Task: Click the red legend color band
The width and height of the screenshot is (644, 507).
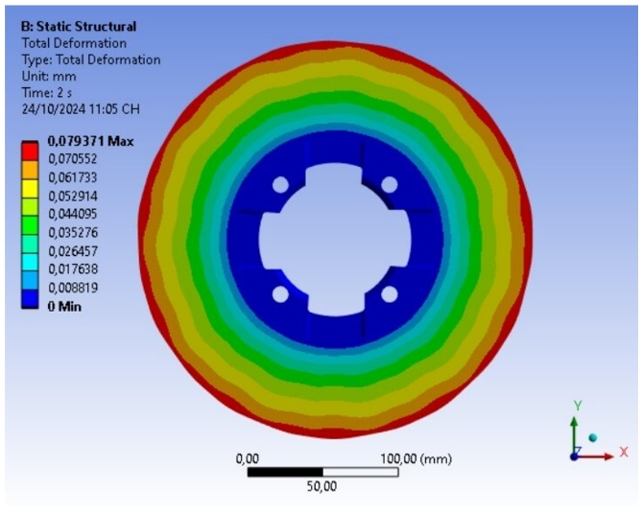Action: [30, 151]
